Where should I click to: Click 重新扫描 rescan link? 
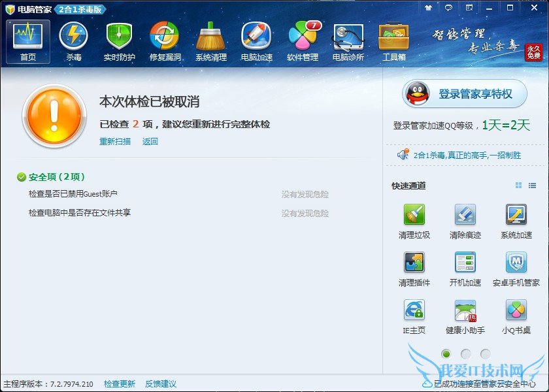pyautogui.click(x=115, y=141)
